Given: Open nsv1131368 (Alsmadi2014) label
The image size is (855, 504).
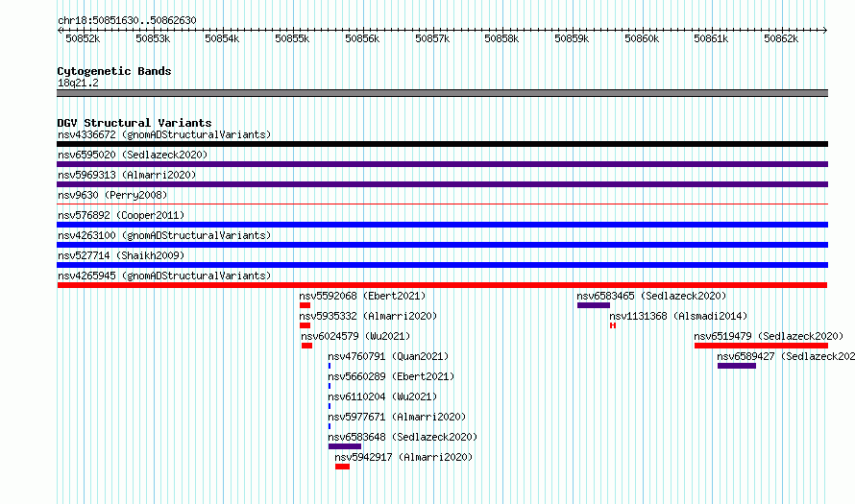Looking at the screenshot, I should click(678, 316).
